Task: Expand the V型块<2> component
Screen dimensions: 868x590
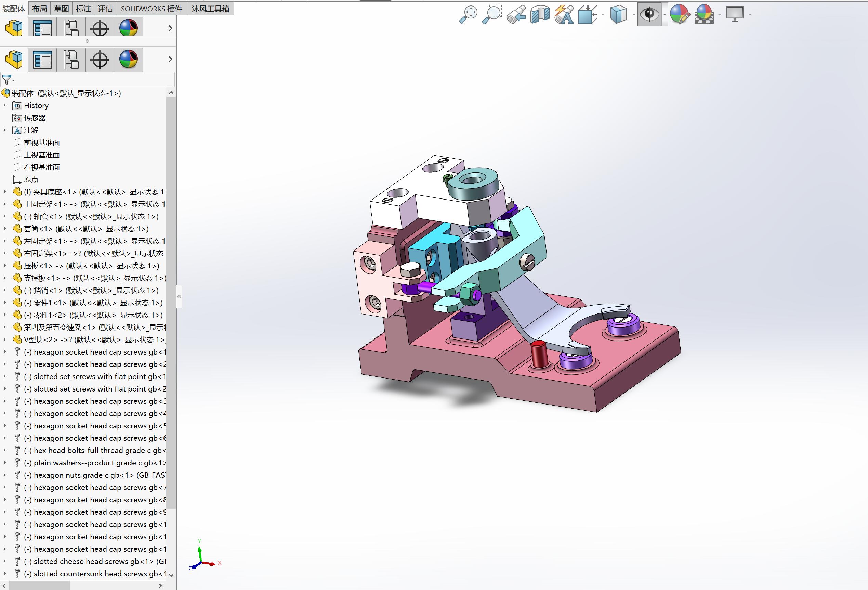Action: 4,340
